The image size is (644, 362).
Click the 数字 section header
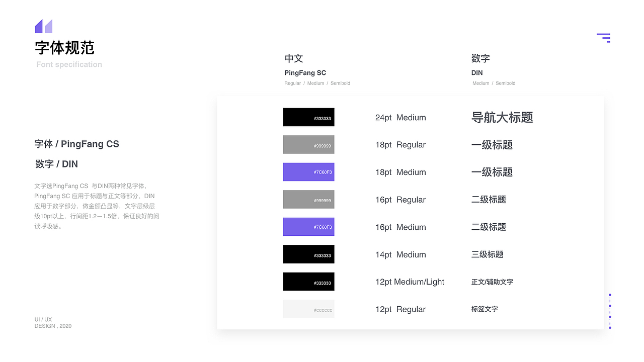[x=480, y=58]
